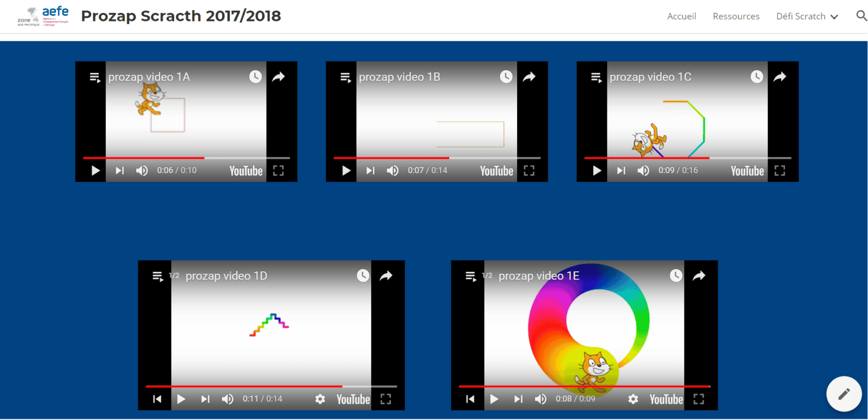Go to the Accueil page
The width and height of the screenshot is (868, 420).
coord(682,16)
